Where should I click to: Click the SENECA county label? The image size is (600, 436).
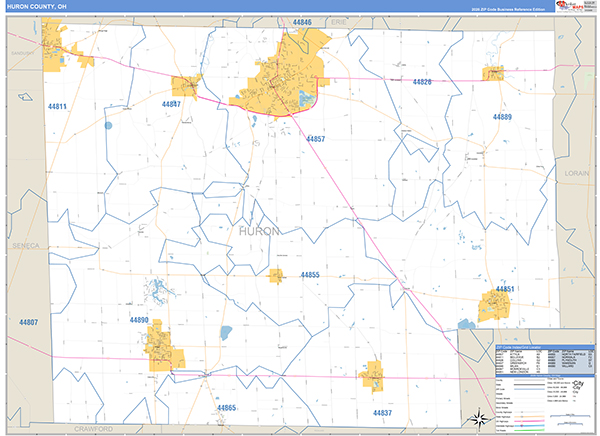26,246
